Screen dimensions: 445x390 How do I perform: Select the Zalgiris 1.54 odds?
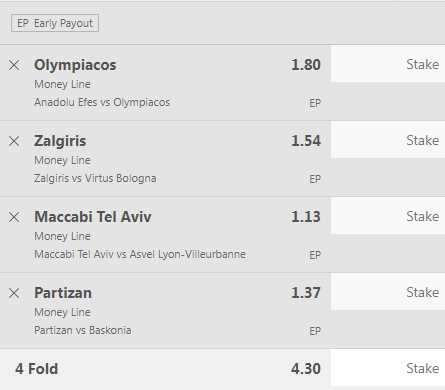click(x=306, y=141)
